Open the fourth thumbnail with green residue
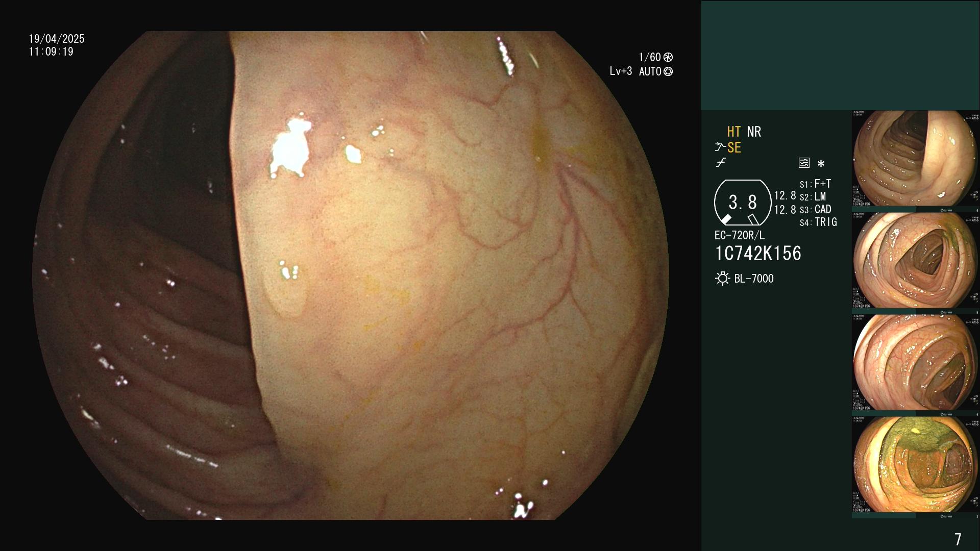This screenshot has width=980, height=551. (916, 464)
